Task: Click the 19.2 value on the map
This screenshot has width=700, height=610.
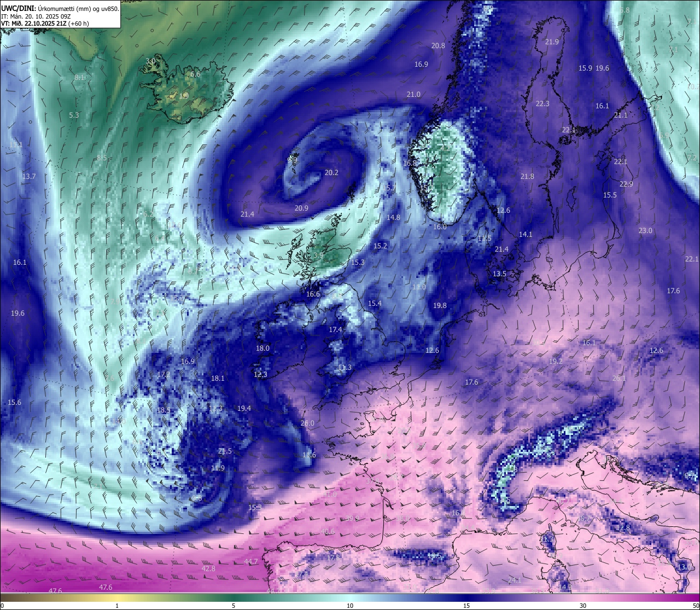Action: coord(556,361)
